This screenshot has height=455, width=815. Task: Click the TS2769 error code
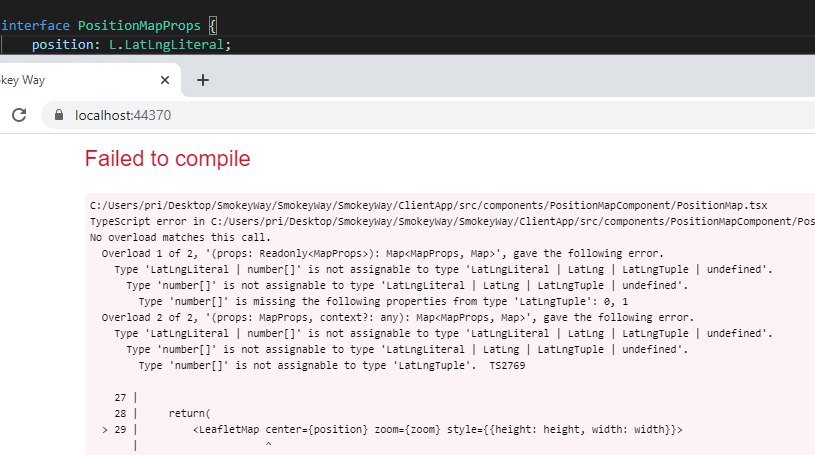pyautogui.click(x=507, y=366)
